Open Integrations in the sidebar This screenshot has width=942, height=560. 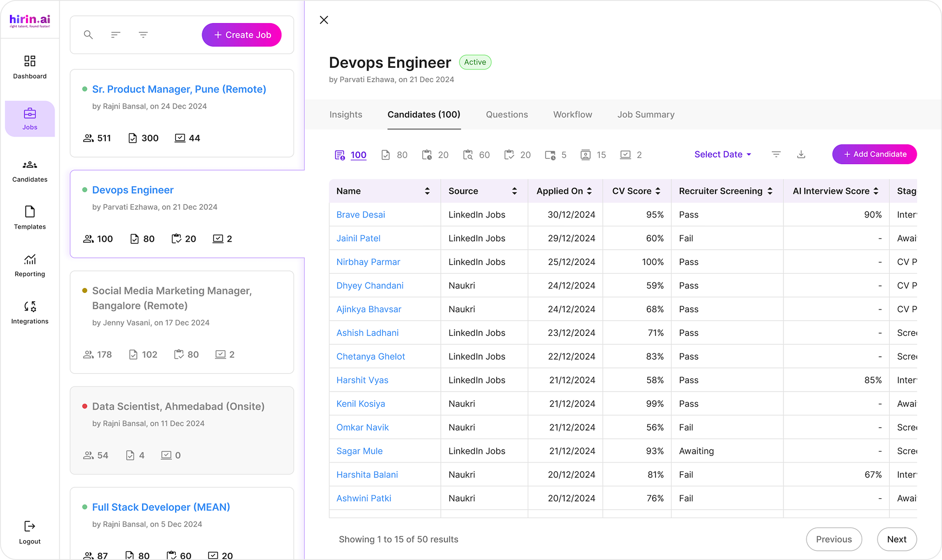30,313
